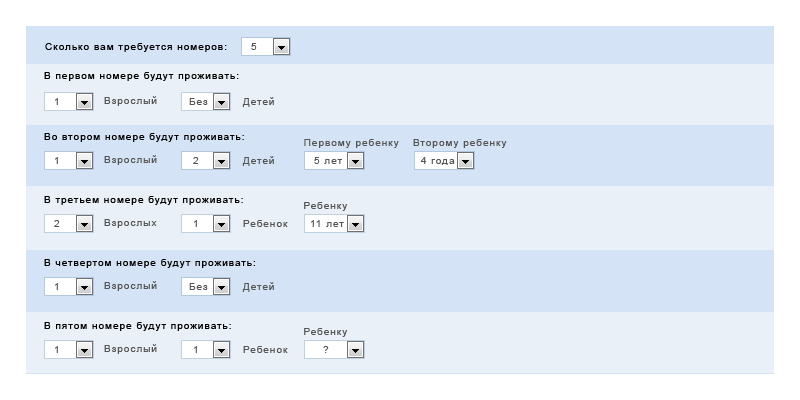Expand second room adults count dropdown
The width and height of the screenshot is (800, 400).
pos(68,161)
